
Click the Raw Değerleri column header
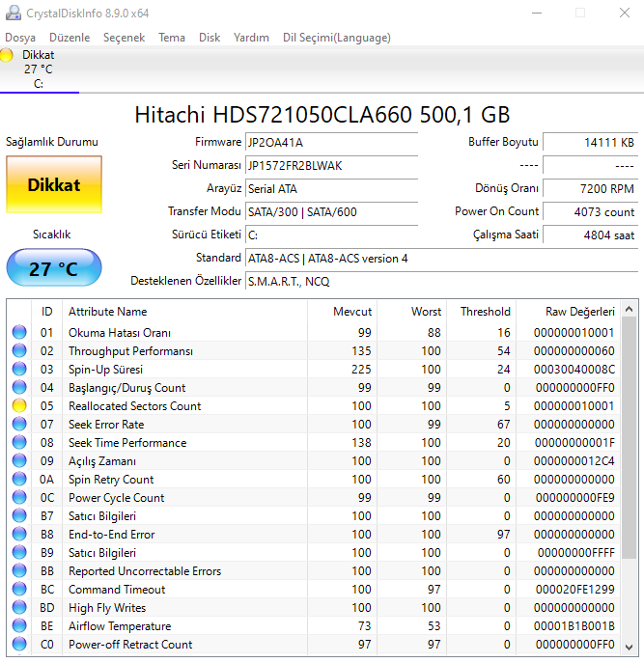[569, 312]
